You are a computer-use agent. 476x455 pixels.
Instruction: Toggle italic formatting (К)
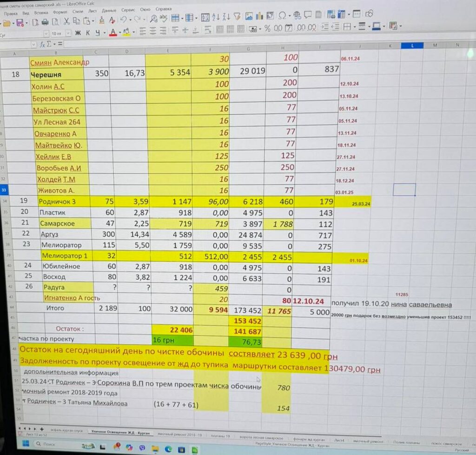pos(87,33)
